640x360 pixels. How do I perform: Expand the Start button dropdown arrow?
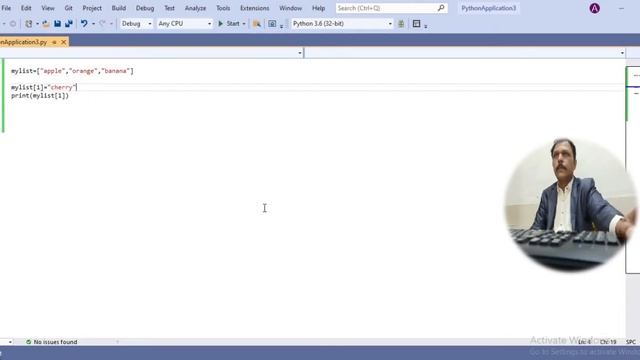244,24
